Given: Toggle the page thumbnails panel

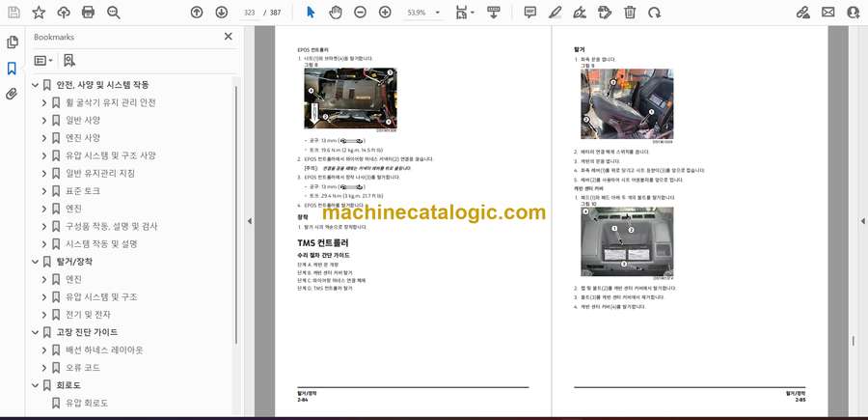Looking at the screenshot, I should (12, 42).
